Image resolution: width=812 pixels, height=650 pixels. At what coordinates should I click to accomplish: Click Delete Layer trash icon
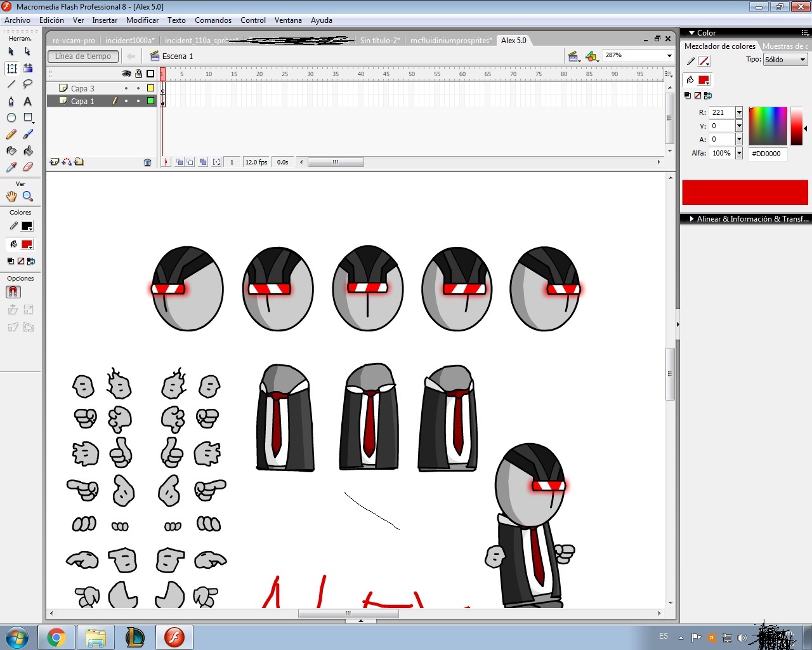pyautogui.click(x=148, y=162)
